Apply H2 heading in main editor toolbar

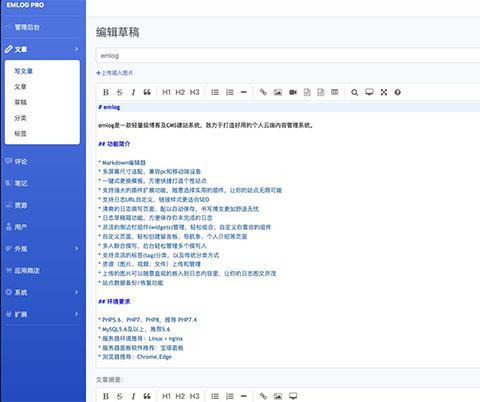180,92
